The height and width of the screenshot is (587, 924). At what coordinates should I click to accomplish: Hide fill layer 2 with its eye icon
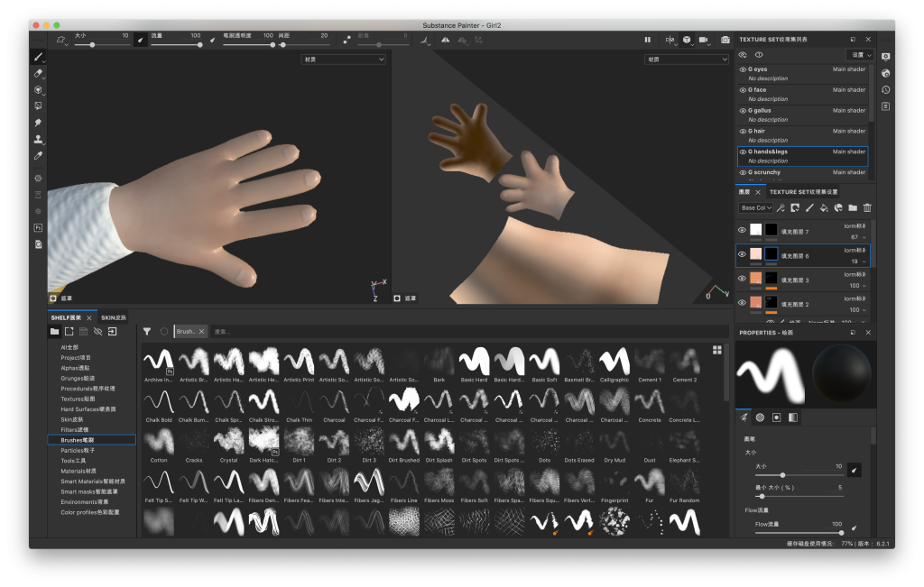pos(743,303)
